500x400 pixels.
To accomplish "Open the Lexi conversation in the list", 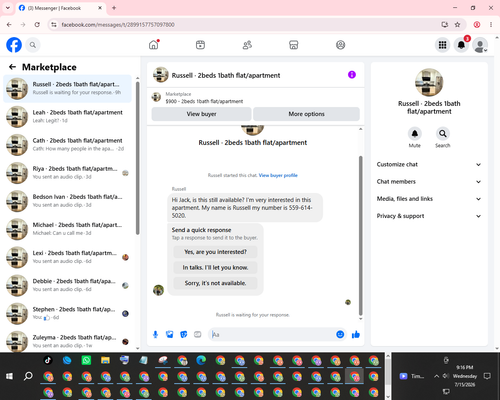I will click(67, 257).
